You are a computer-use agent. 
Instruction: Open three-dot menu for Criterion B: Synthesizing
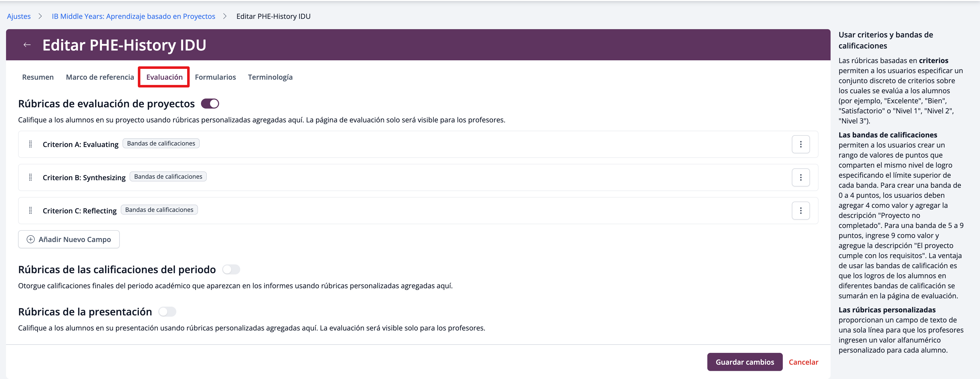800,177
